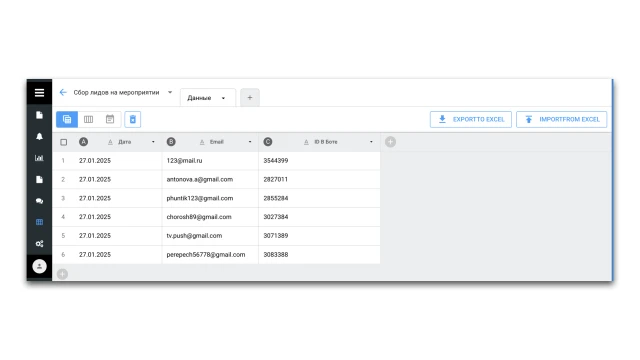The image size is (640, 360).
Task: Select the ID cell 3544399
Action: pyautogui.click(x=319, y=160)
